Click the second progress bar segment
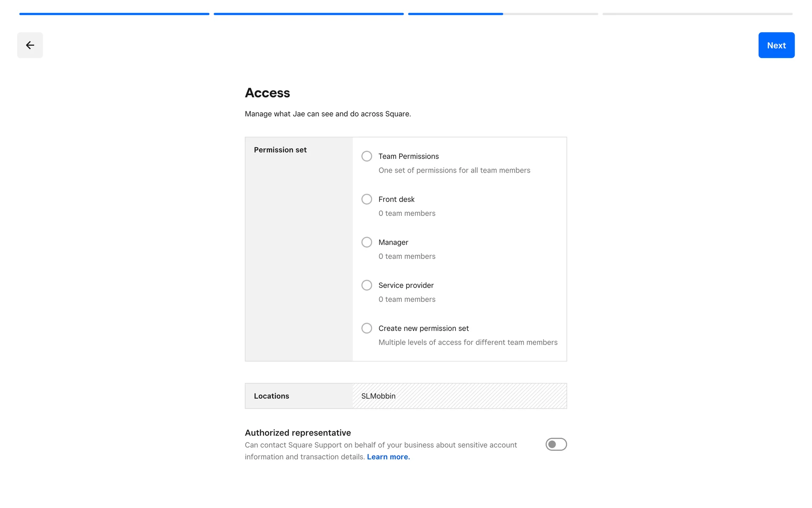Viewport: 812px width, 508px height. 309,14
